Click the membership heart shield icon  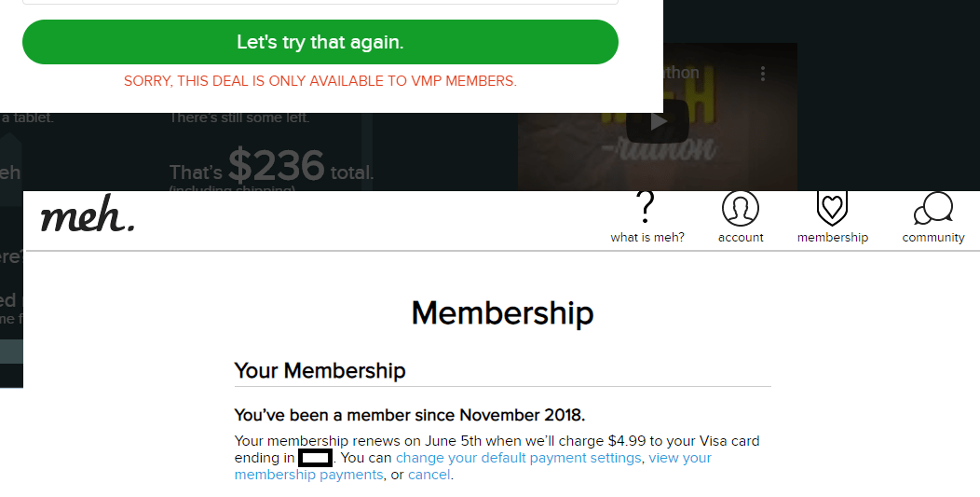(832, 208)
